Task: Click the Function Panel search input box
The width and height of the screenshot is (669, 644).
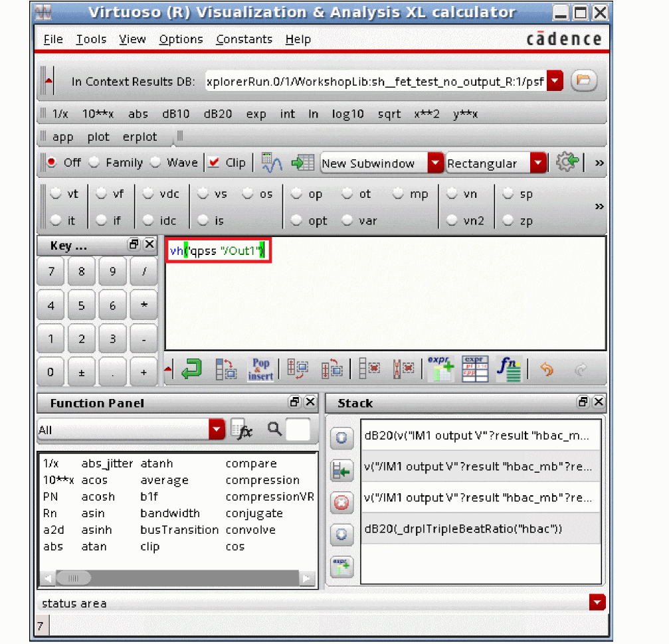Action: pos(298,429)
